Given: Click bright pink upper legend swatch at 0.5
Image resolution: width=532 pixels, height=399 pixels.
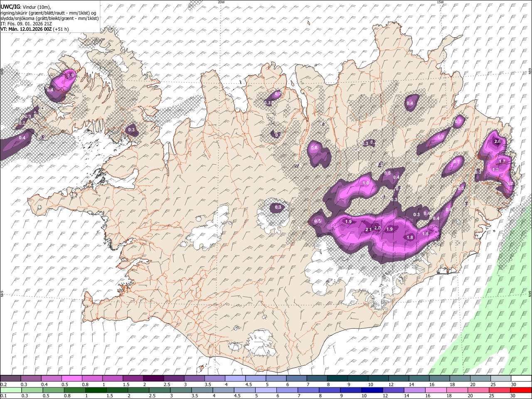Looking at the screenshot, I should coord(72,379).
